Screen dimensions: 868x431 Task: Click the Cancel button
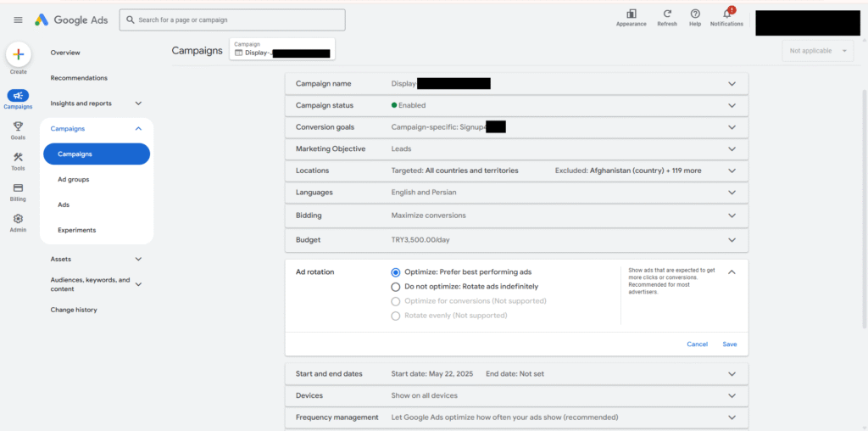(697, 344)
